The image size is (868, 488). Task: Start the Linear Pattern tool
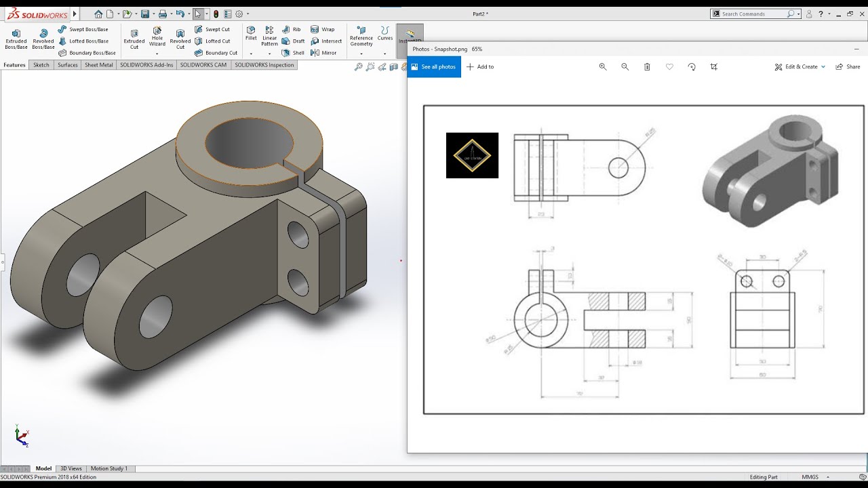coord(270,37)
